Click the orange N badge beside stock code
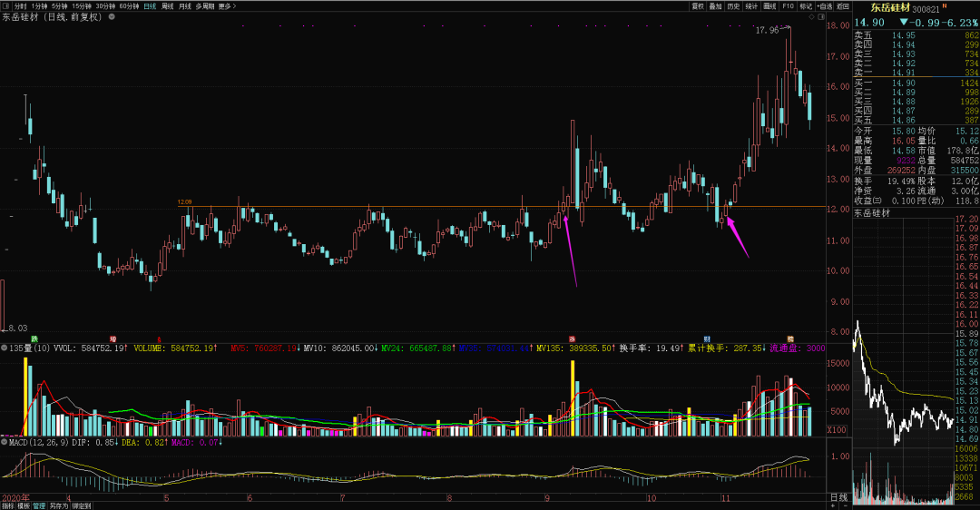The height and width of the screenshot is (510, 980). pyautogui.click(x=945, y=5)
